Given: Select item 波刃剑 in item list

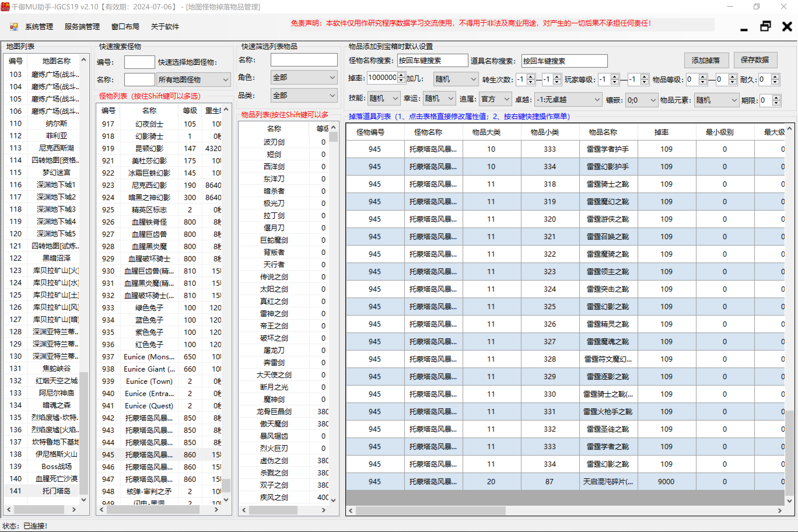Looking at the screenshot, I should coord(283,142).
